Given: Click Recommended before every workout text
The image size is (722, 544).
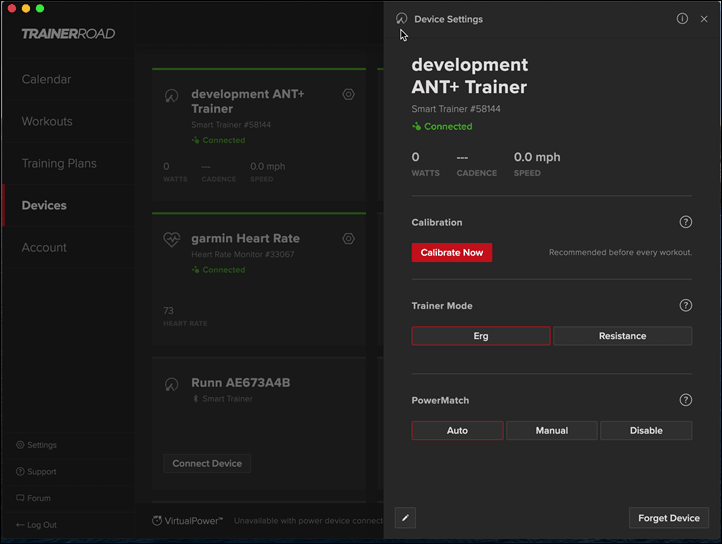Looking at the screenshot, I should click(x=620, y=252).
